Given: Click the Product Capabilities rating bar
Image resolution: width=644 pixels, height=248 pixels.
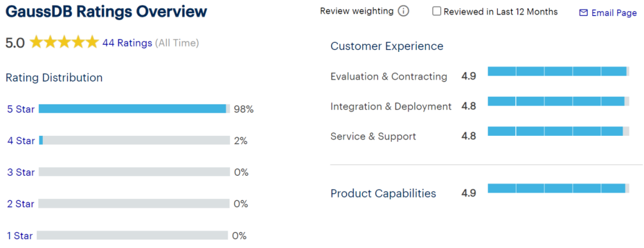Looking at the screenshot, I should (558, 188).
